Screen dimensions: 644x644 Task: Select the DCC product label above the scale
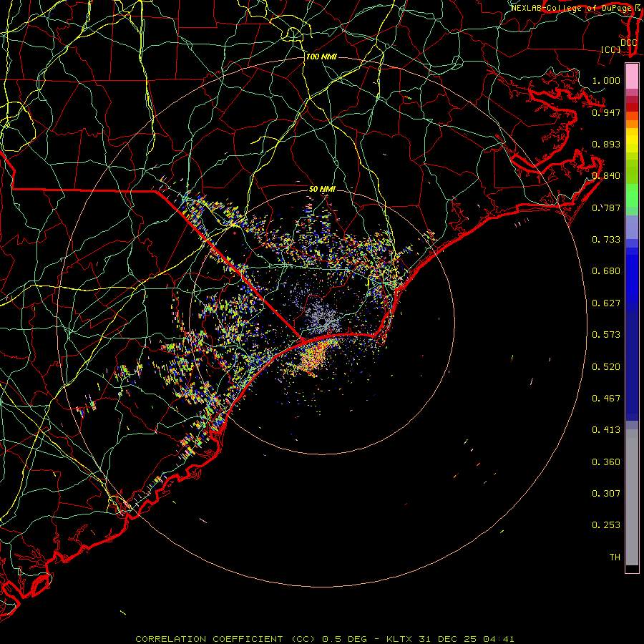click(x=628, y=42)
